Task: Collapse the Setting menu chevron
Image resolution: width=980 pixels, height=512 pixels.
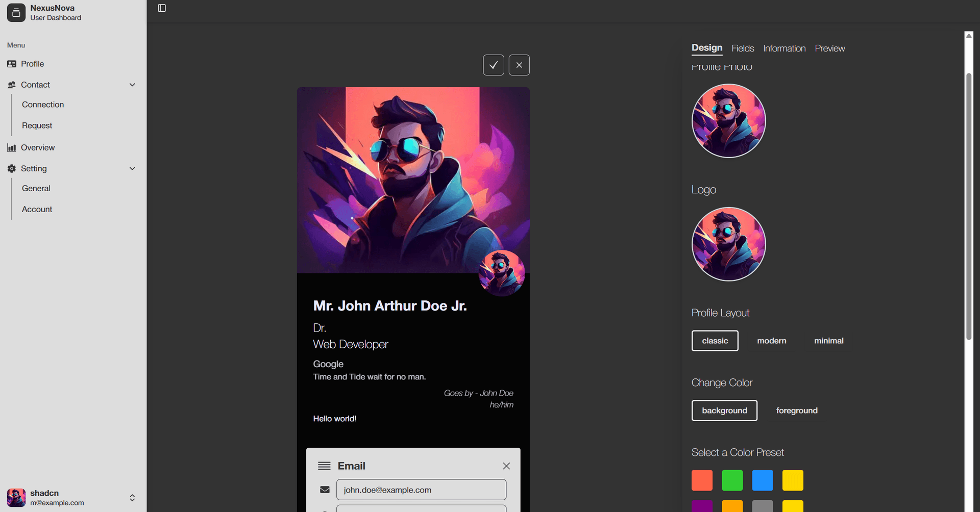Action: [x=132, y=169]
